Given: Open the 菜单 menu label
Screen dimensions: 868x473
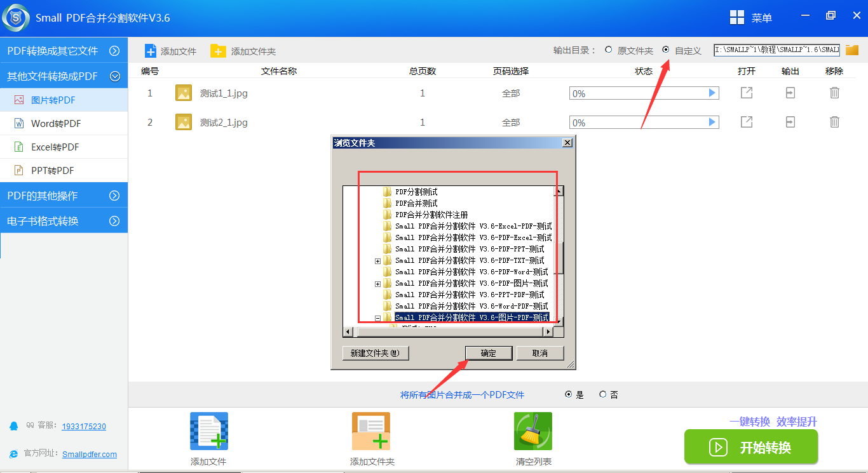Looking at the screenshot, I should coord(762,18).
